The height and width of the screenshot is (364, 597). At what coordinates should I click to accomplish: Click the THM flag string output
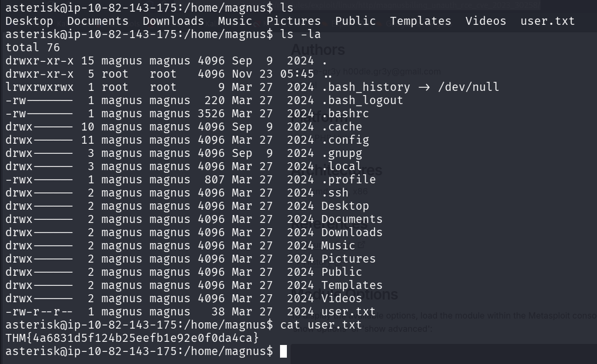pos(132,338)
